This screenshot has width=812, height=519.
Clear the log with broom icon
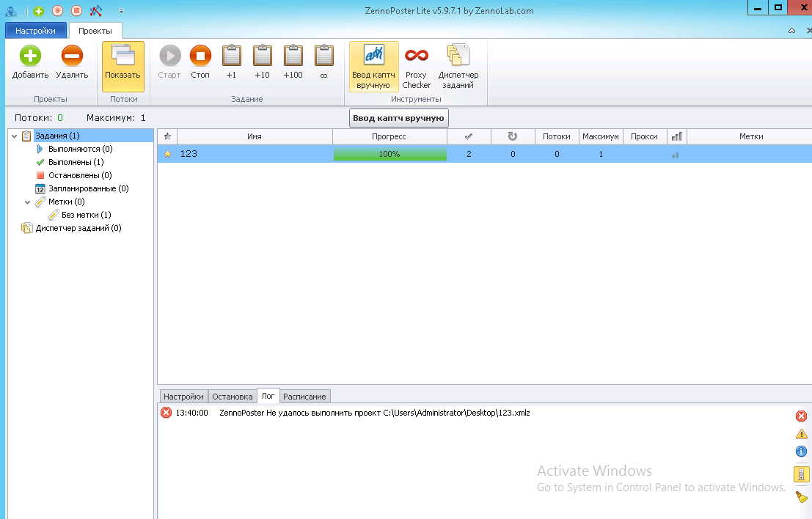pyautogui.click(x=801, y=497)
